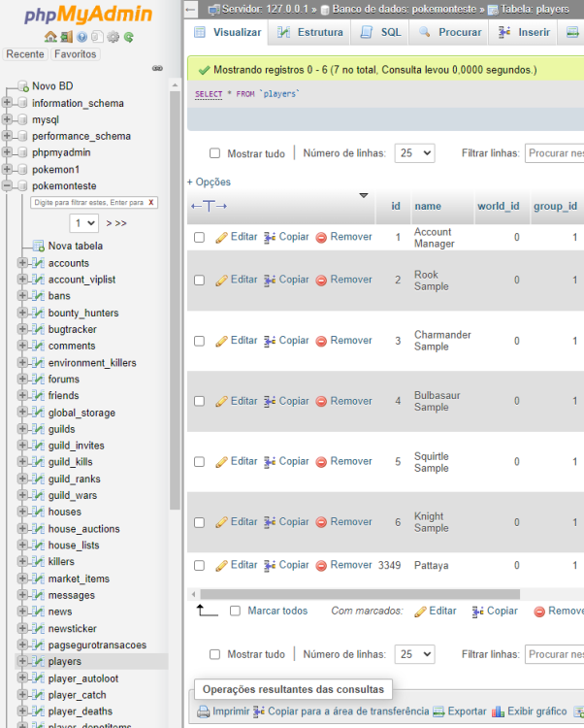Image resolution: width=584 pixels, height=728 pixels.
Task: Tick the checkbox for Account Manager row
Action: coord(199,237)
